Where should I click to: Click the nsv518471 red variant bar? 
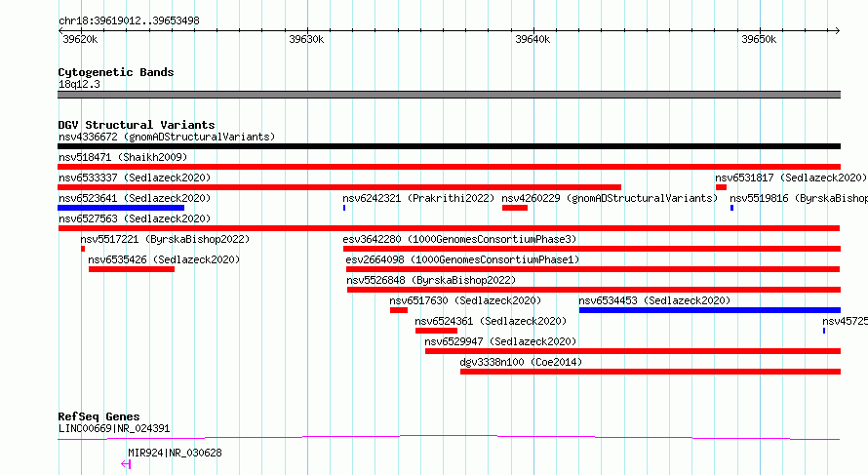click(x=449, y=167)
